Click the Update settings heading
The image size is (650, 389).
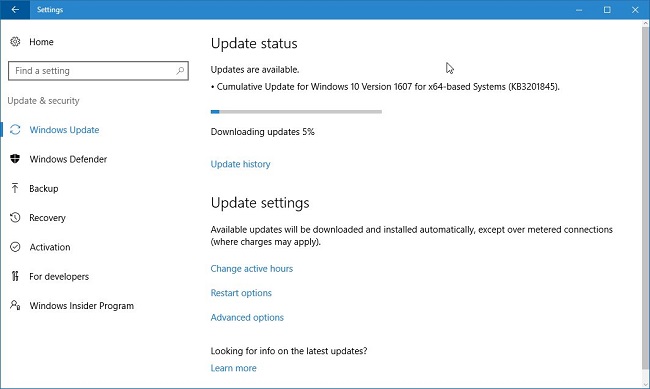(x=260, y=203)
